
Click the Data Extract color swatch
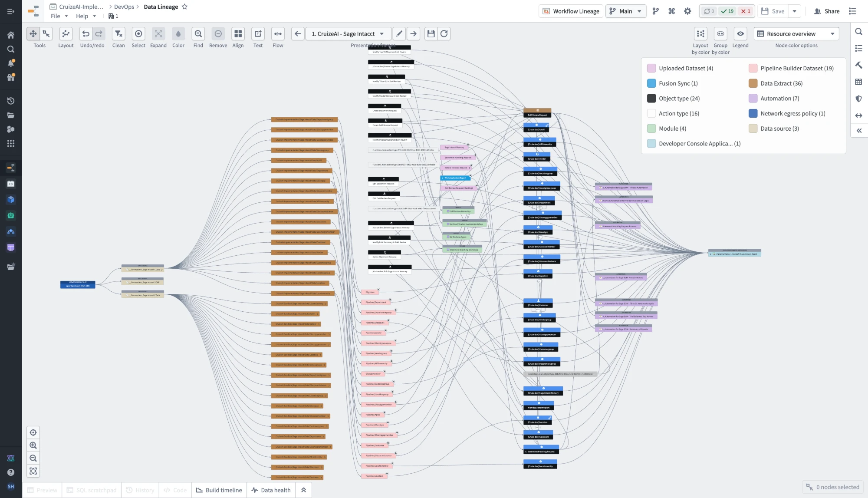pyautogui.click(x=753, y=83)
